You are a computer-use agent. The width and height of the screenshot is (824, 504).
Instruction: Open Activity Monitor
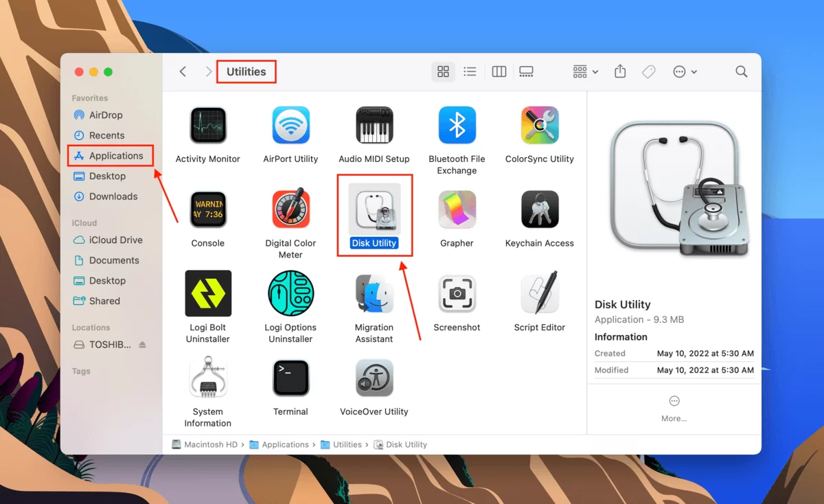tap(207, 124)
